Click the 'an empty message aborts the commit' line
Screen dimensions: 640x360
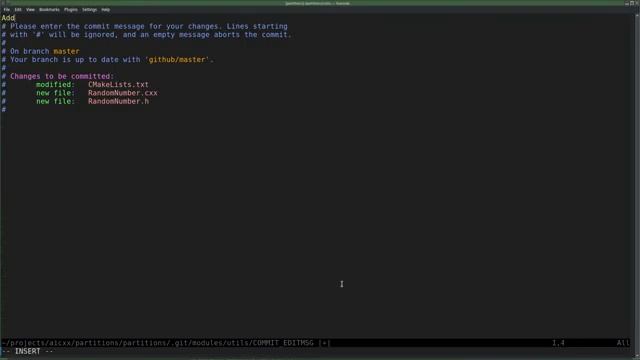click(147, 35)
